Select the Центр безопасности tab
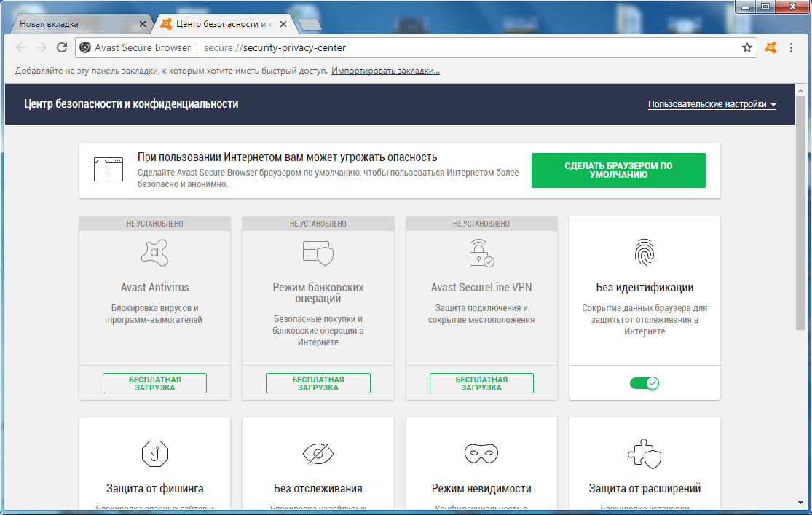Image resolution: width=812 pixels, height=515 pixels. [x=224, y=24]
